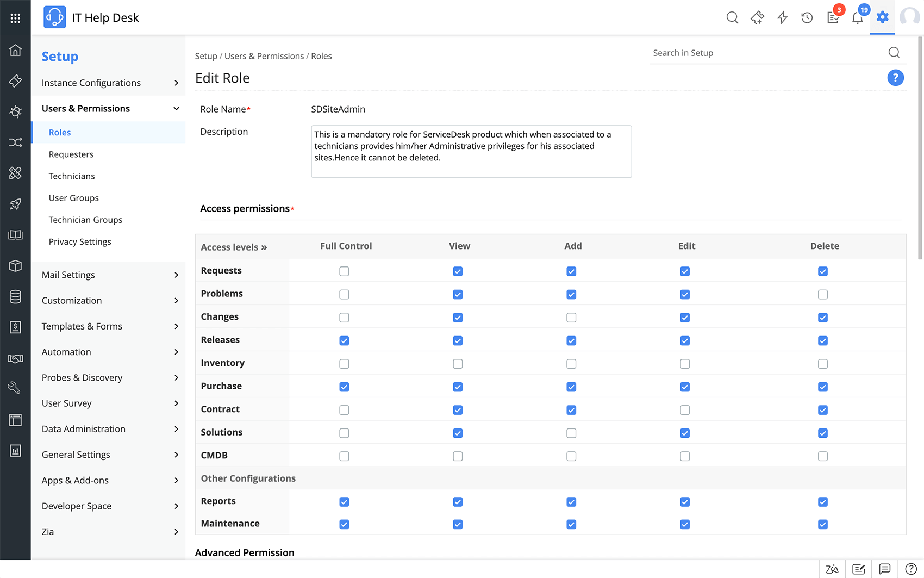
Task: Click the notifications bell icon
Action: (857, 18)
